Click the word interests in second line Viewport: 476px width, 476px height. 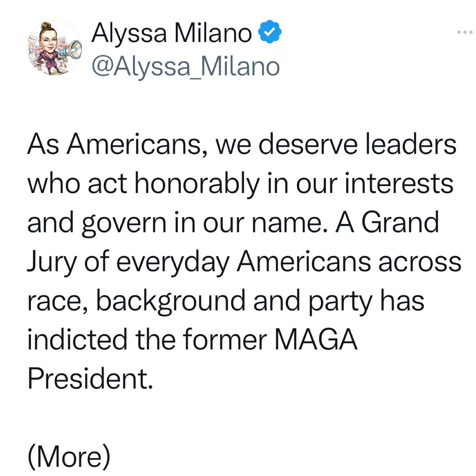click(x=399, y=183)
